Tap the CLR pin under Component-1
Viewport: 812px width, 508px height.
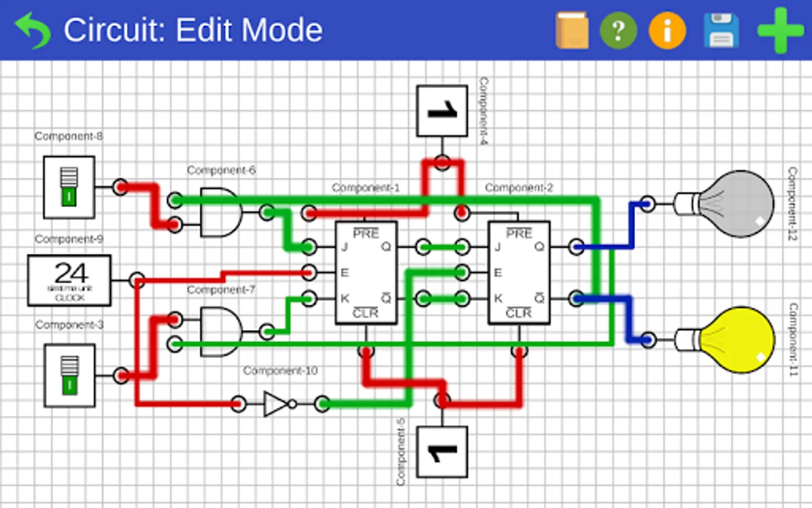(x=366, y=351)
